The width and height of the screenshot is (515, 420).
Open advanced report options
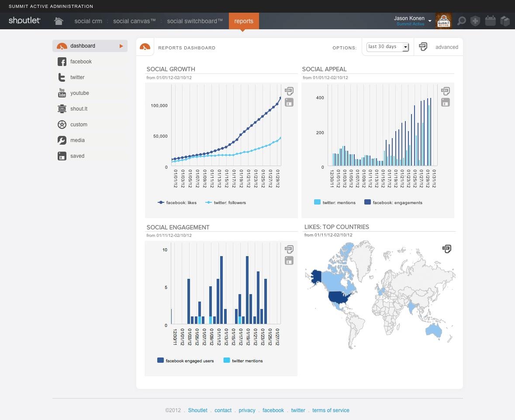[447, 47]
